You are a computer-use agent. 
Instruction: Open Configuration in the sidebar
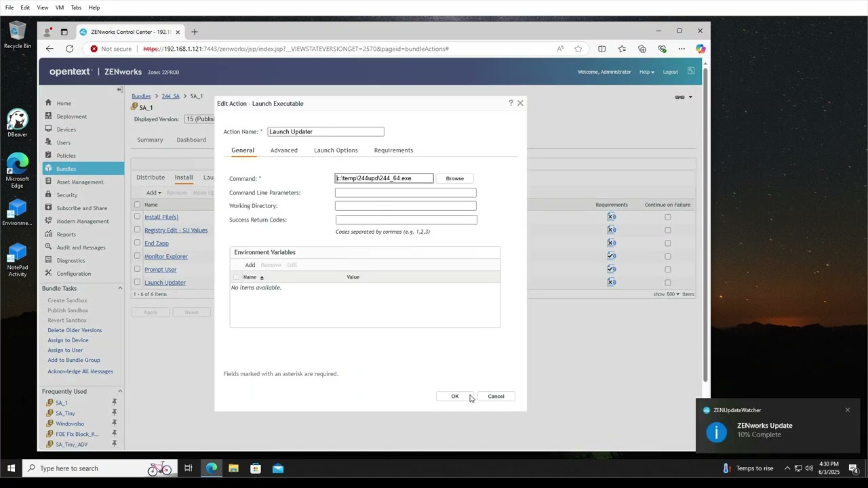(x=73, y=274)
